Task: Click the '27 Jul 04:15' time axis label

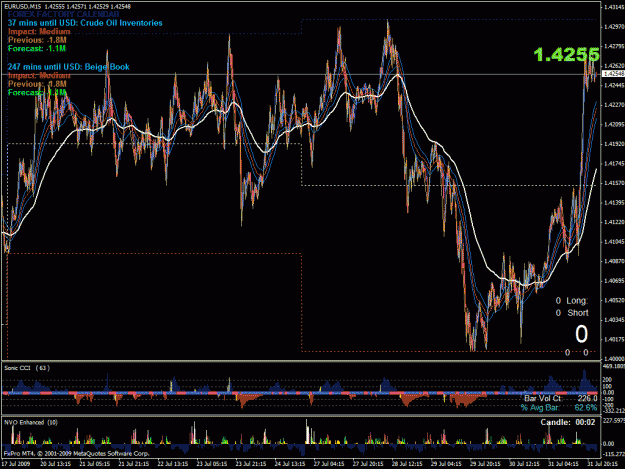Action: [329, 464]
